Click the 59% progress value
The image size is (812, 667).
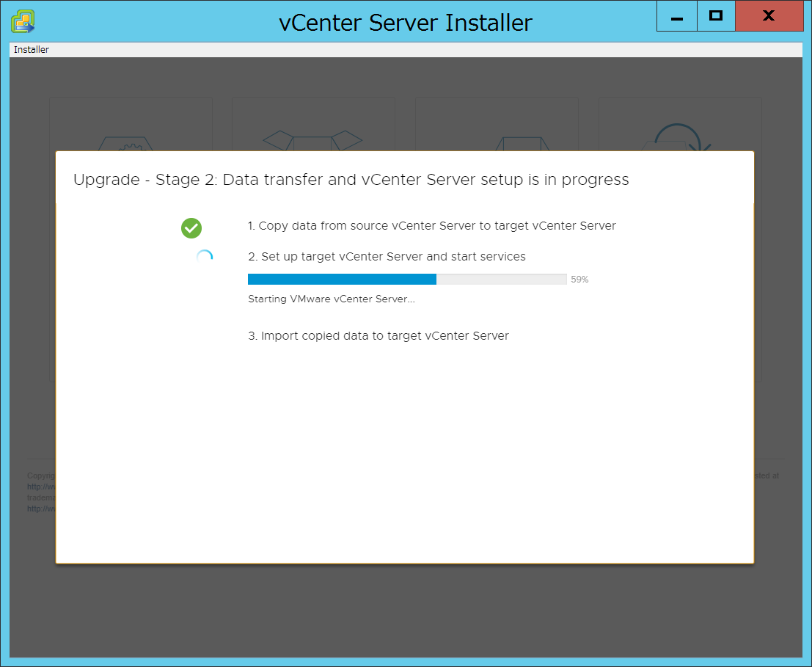579,279
